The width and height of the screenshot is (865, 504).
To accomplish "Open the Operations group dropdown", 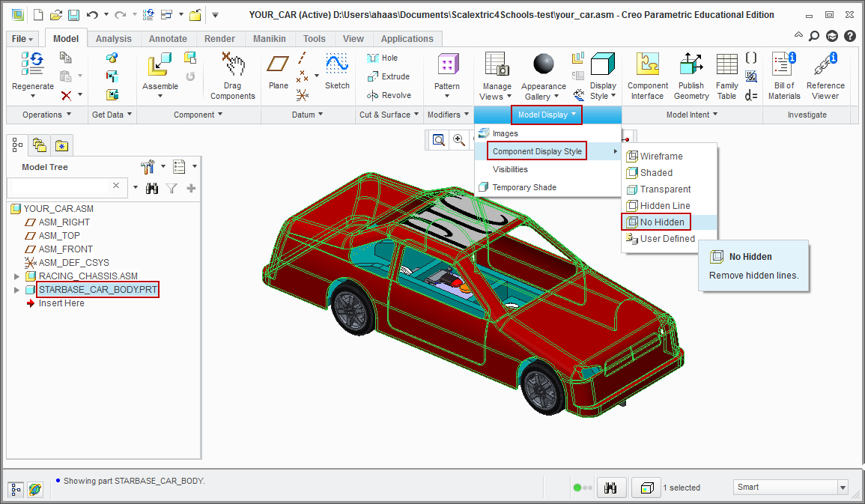I will click(47, 115).
